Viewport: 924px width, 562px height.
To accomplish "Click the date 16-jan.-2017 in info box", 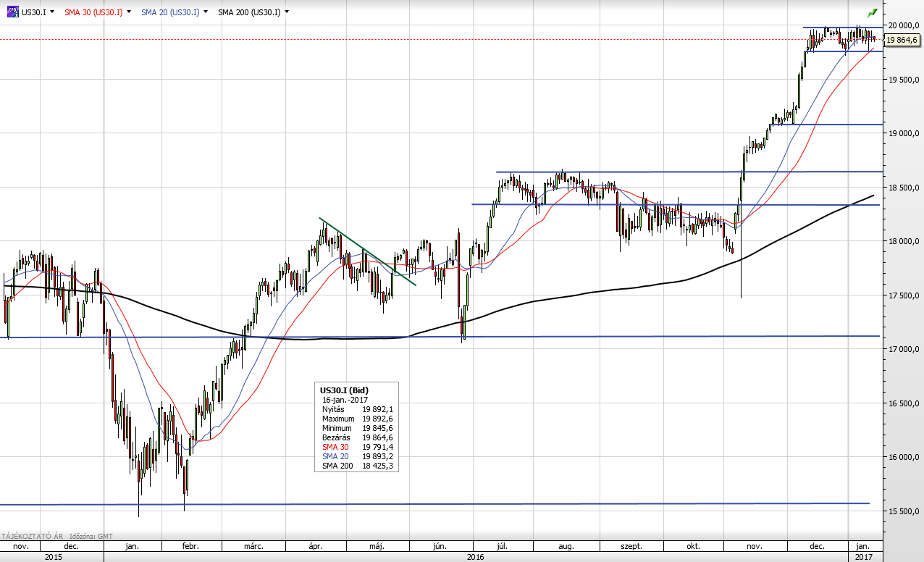I will click(345, 400).
